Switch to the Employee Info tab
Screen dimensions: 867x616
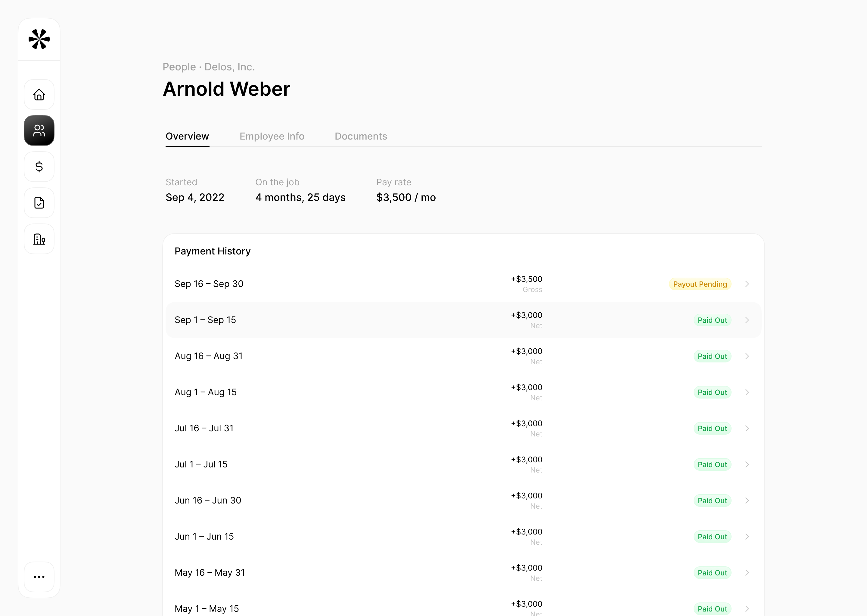coord(272,136)
